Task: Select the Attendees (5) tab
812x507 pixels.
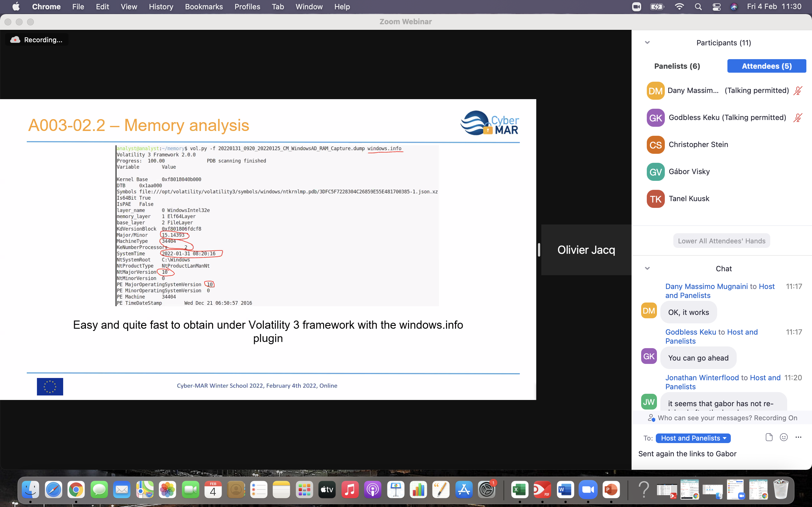Action: (x=766, y=66)
